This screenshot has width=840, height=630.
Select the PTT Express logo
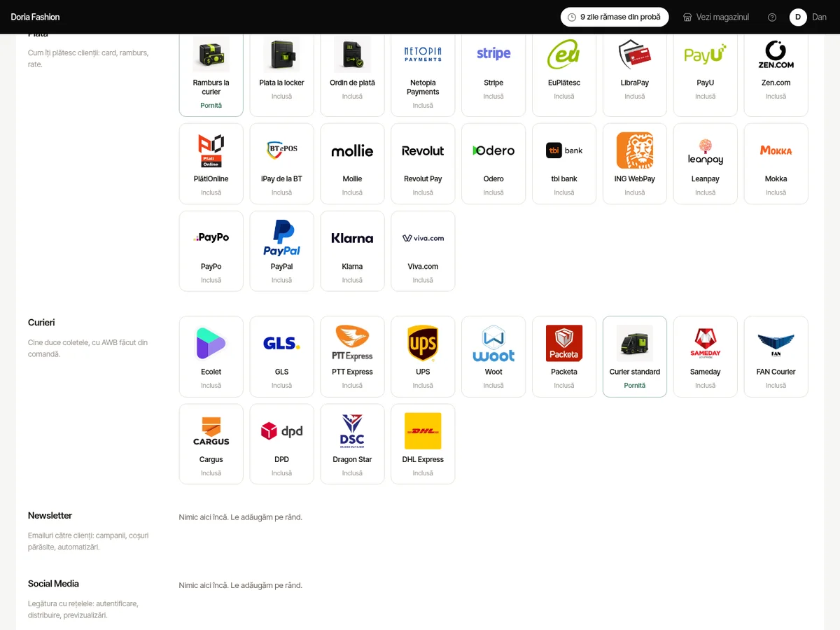click(x=352, y=344)
